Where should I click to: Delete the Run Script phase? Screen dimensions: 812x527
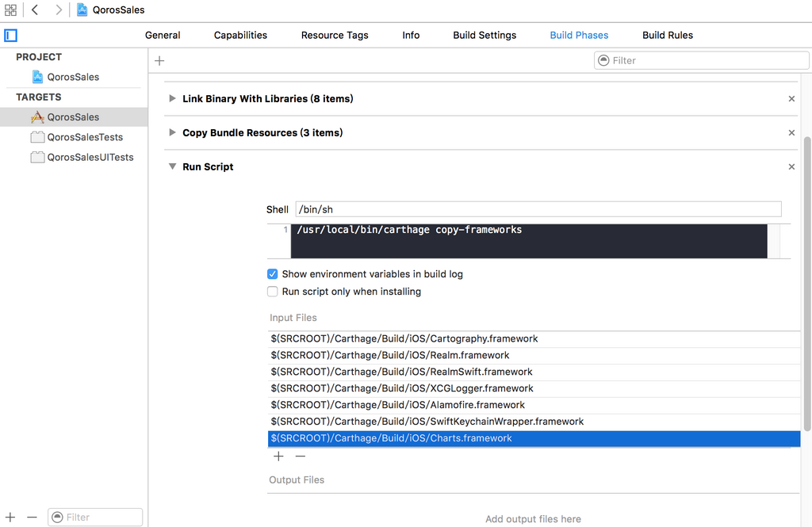[x=791, y=167]
